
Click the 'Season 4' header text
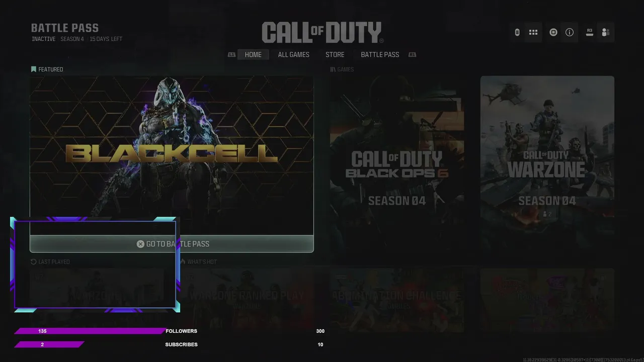[72, 39]
